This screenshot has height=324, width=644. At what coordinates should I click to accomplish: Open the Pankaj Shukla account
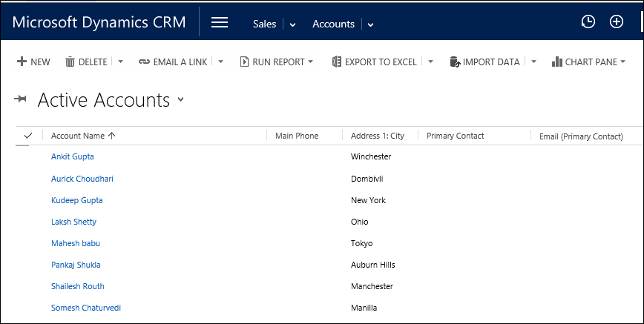click(x=76, y=265)
